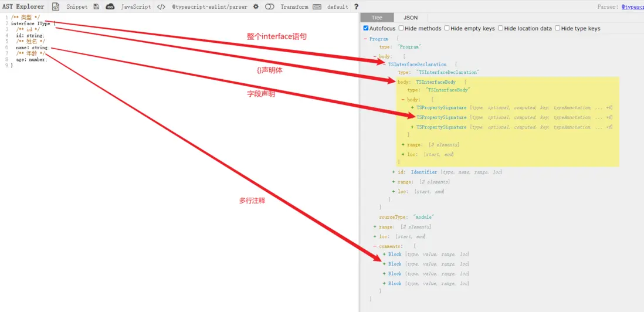644x312 pixels.
Task: Switch to the JSON tab
Action: click(411, 18)
